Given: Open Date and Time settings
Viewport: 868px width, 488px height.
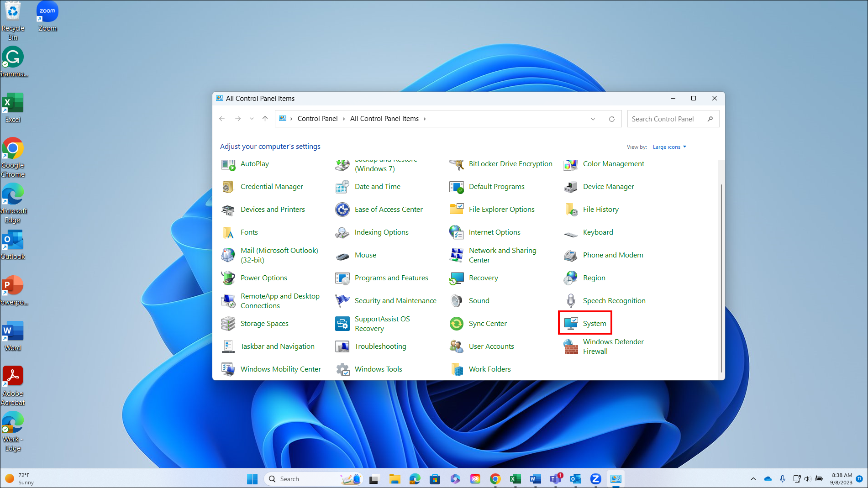Looking at the screenshot, I should click(377, 186).
